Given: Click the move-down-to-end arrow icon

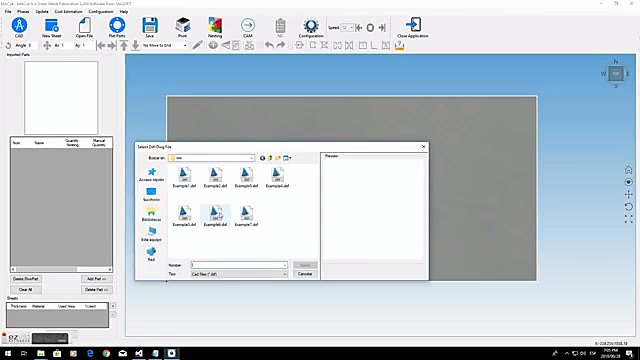Looking at the screenshot, I should (x=136, y=45).
